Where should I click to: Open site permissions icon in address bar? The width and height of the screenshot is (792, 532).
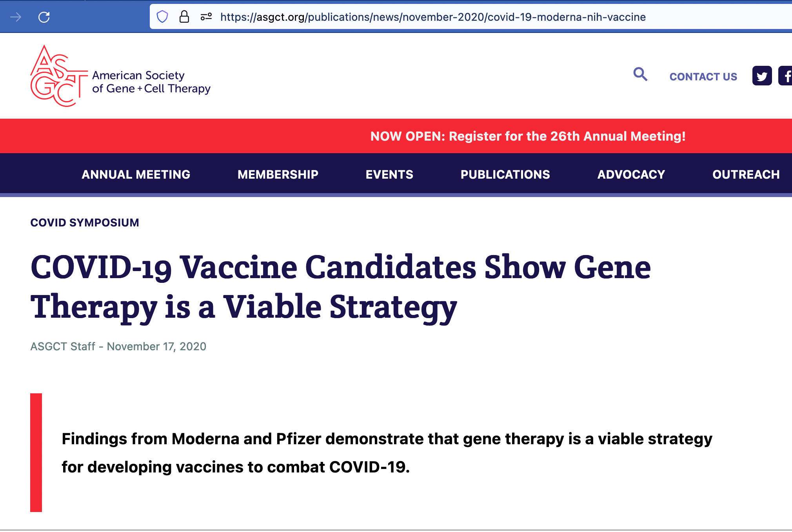[206, 17]
